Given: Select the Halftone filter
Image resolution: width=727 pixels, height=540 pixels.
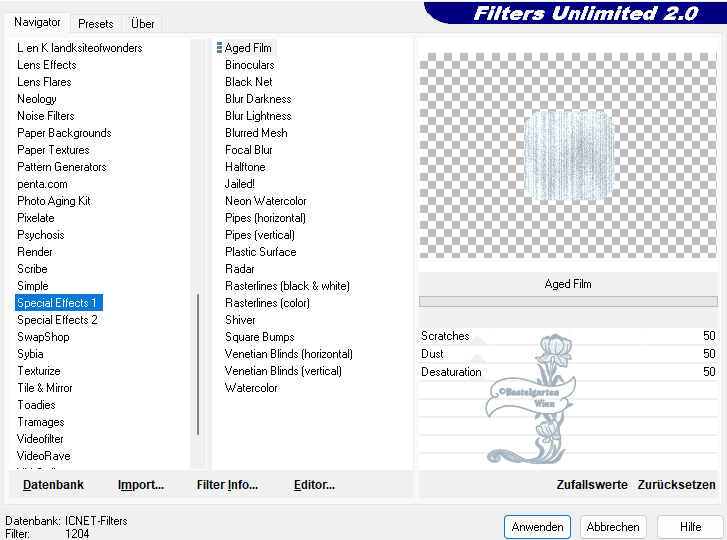Looking at the screenshot, I should click(245, 167).
